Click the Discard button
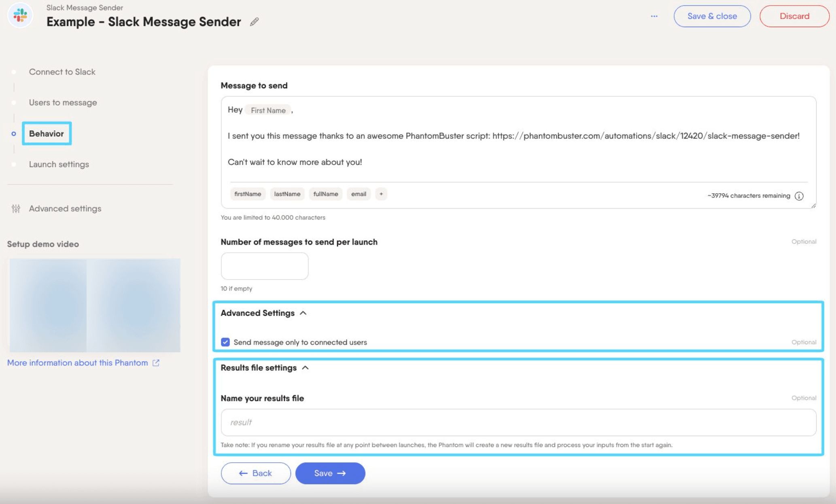Image resolution: width=836 pixels, height=504 pixels. click(794, 16)
